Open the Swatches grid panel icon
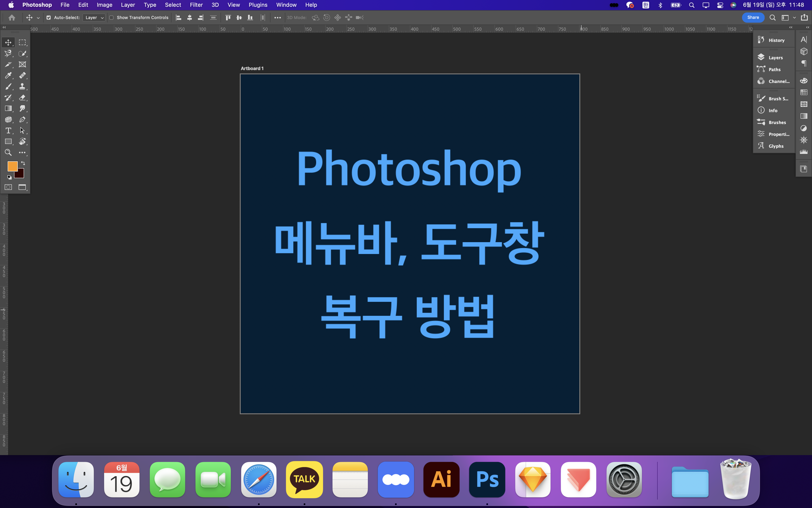The image size is (812, 508). [804, 92]
